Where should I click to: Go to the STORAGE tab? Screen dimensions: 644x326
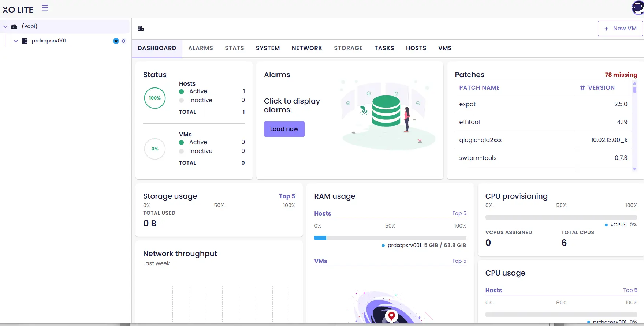pyautogui.click(x=348, y=48)
